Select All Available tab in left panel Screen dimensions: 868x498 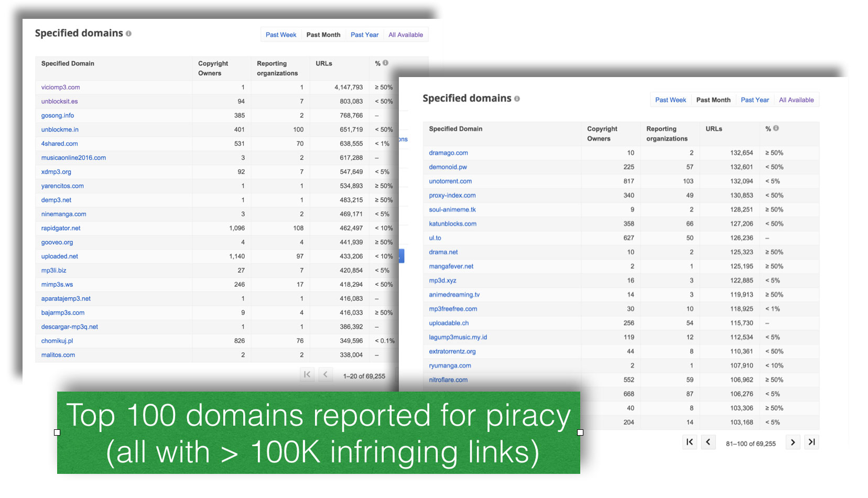[x=406, y=35]
